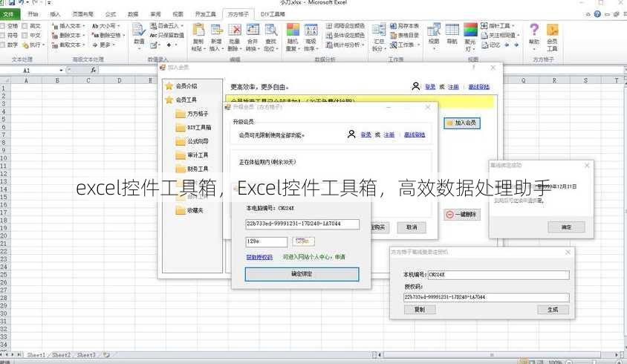Open the 文件 File tab

coord(10,14)
